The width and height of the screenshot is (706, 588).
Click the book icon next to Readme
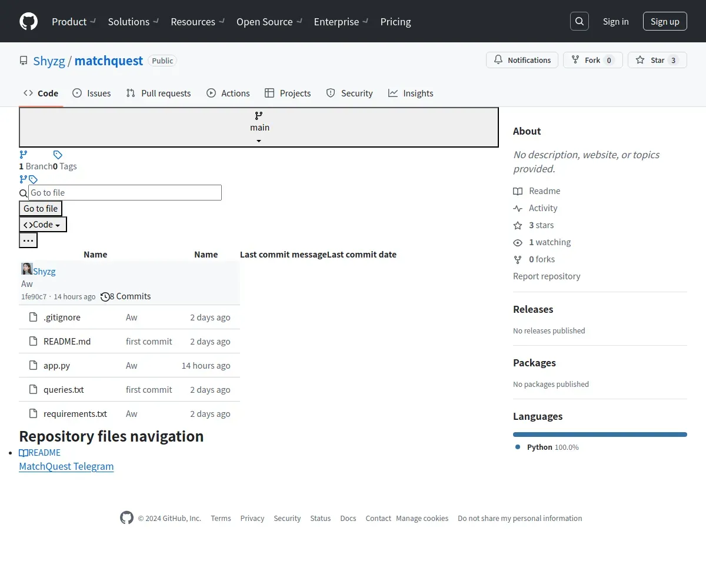[518, 191]
